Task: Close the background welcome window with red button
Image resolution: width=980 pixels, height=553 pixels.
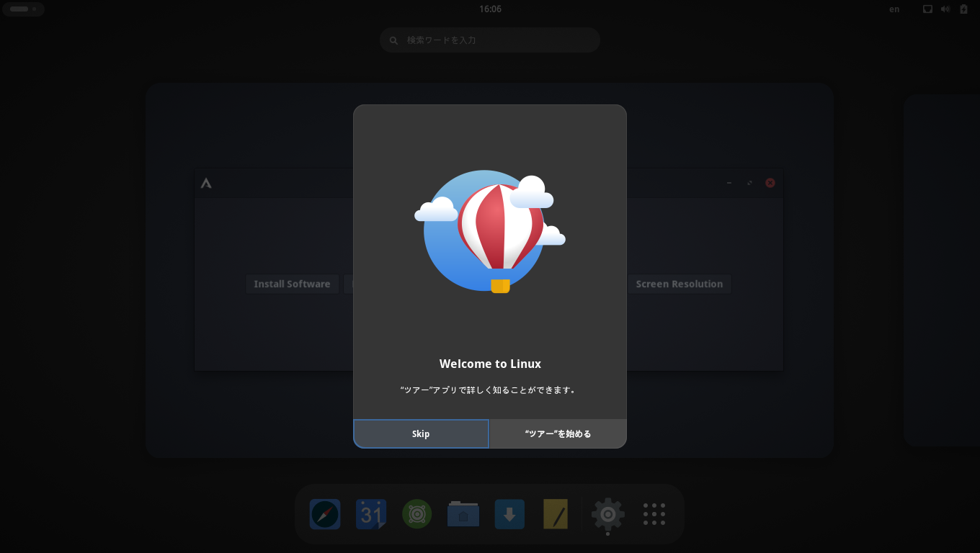Action: (770, 183)
